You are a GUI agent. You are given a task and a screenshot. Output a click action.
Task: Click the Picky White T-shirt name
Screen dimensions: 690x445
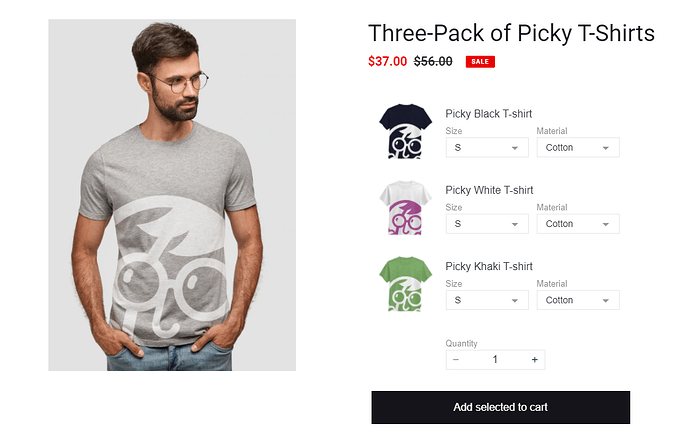pyautogui.click(x=489, y=190)
